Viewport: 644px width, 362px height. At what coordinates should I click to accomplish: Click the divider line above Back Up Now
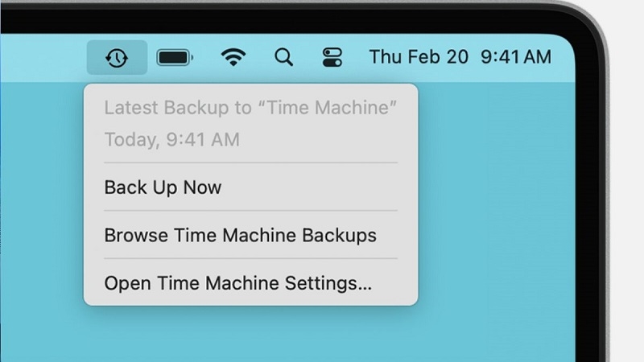[x=250, y=163]
